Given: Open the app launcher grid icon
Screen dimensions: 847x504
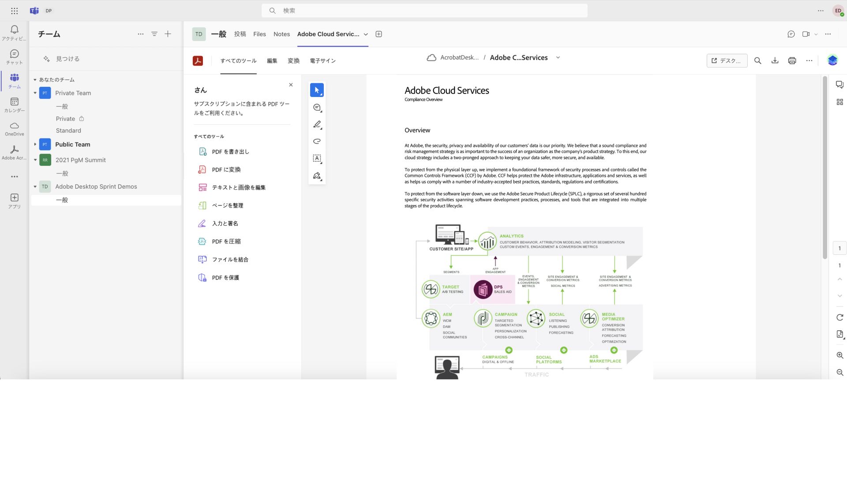Looking at the screenshot, I should [x=14, y=11].
